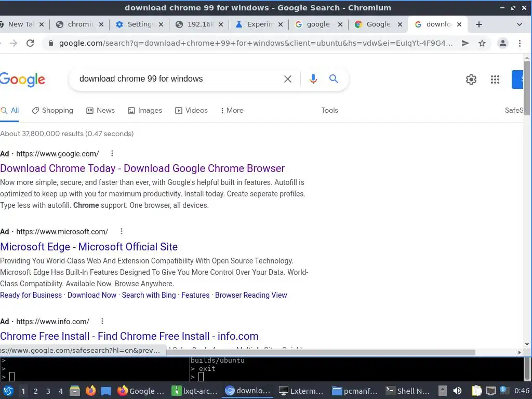
Task: Switch to the Shell N... taskbar window
Action: pos(408,391)
